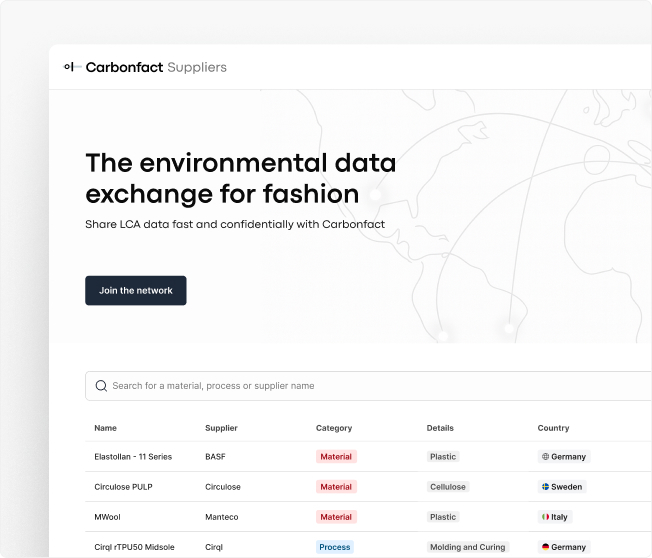652x558 pixels.
Task: Select supplier Circulose
Action: click(223, 487)
